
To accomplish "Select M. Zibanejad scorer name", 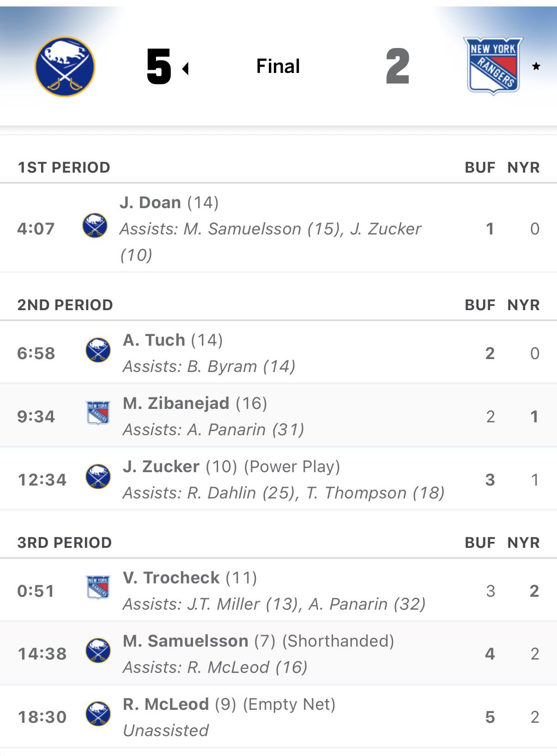I will pyautogui.click(x=176, y=403).
